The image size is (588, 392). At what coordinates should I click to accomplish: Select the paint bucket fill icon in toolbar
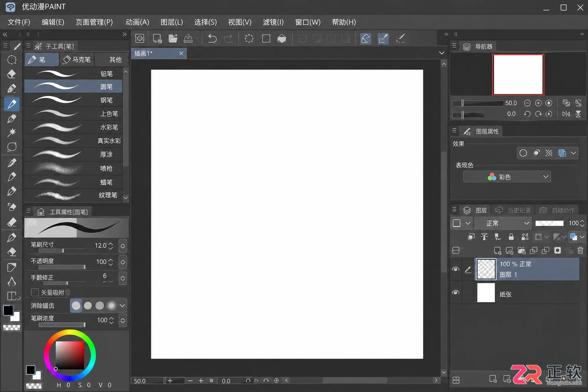coord(282,38)
